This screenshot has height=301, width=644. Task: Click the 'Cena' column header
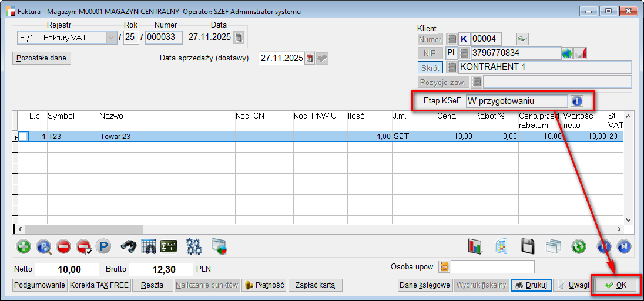447,116
